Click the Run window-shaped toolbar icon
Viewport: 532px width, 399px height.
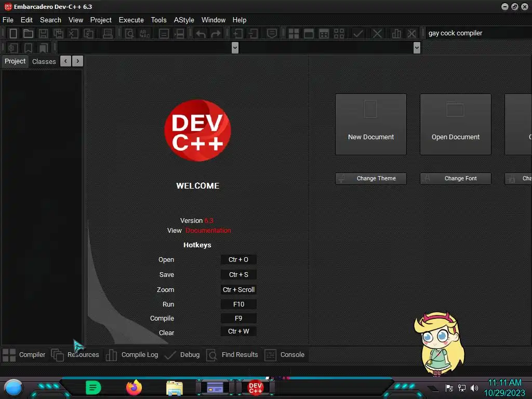click(x=309, y=33)
